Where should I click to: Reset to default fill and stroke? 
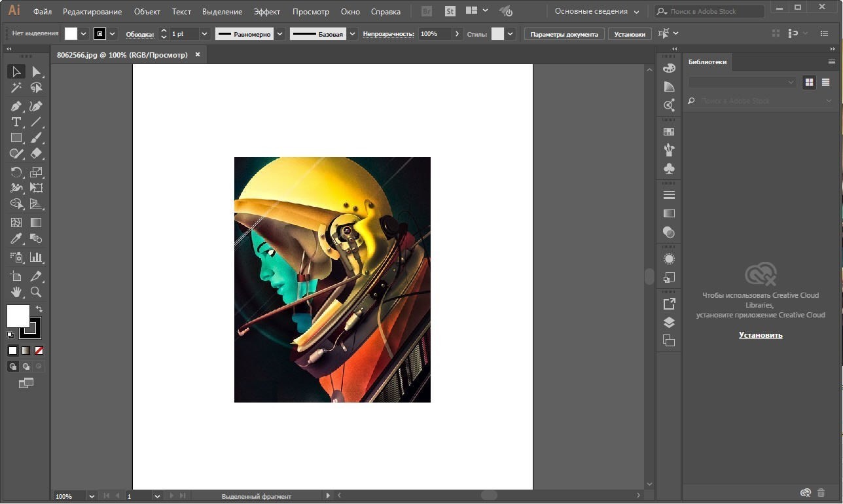pyautogui.click(x=10, y=334)
